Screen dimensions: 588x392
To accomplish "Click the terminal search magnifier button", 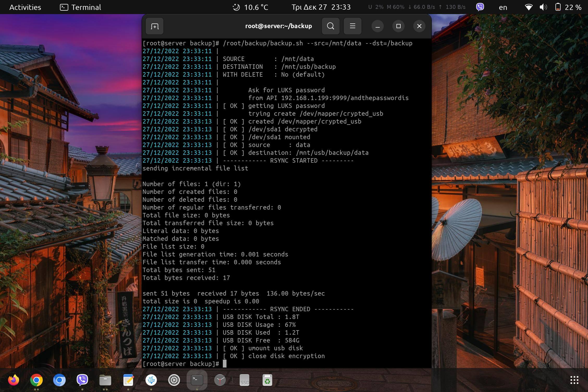I will pos(330,26).
